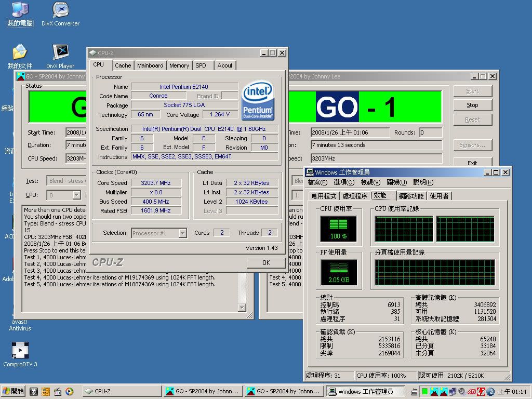Click the start time field showing 上午 01:06
Viewport: 532px width, 399px height.
(350, 132)
